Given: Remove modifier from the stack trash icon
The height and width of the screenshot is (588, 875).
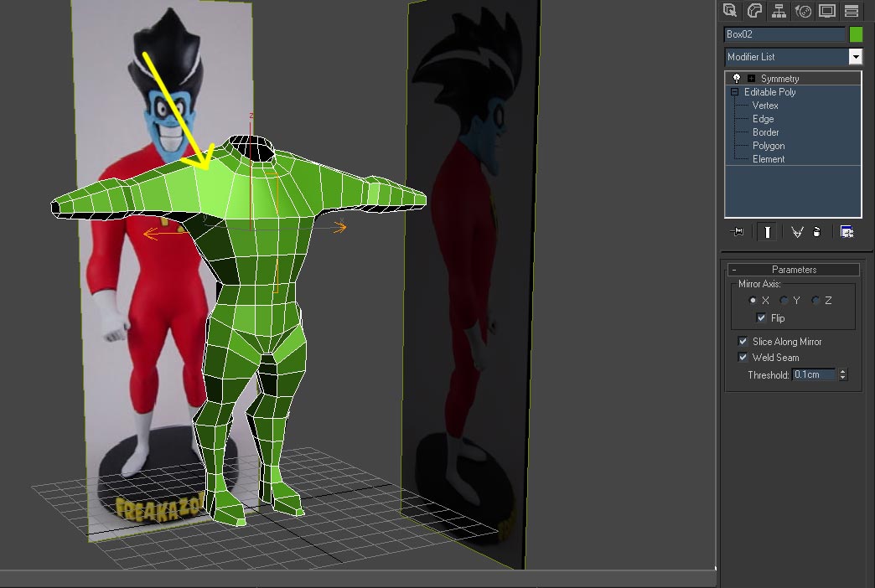Looking at the screenshot, I should [x=817, y=231].
